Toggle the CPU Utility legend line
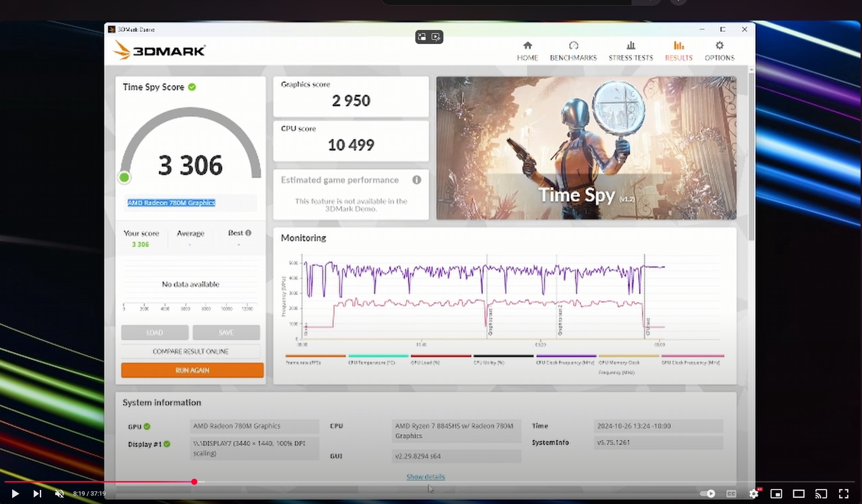The width and height of the screenshot is (862, 504). coord(503,359)
